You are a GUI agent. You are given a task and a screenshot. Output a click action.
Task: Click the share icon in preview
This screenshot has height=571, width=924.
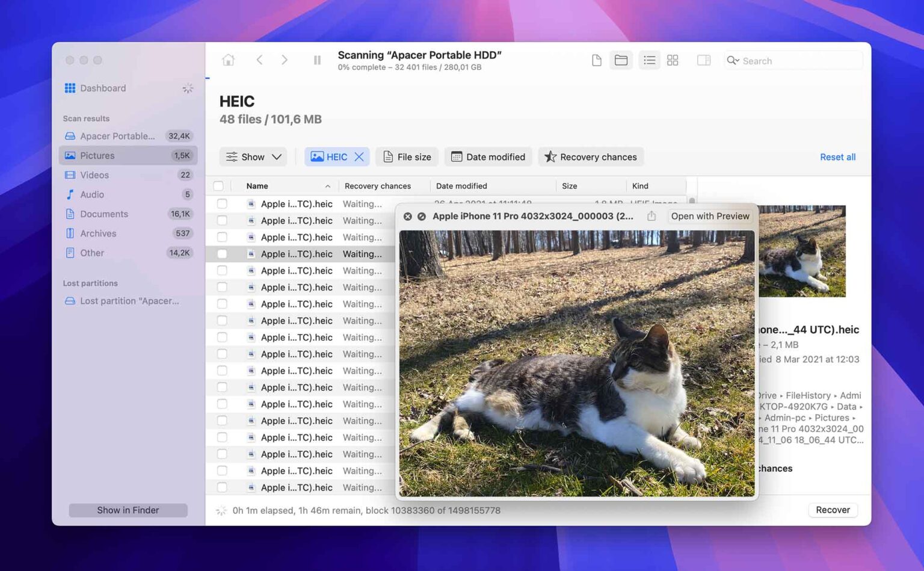tap(651, 216)
